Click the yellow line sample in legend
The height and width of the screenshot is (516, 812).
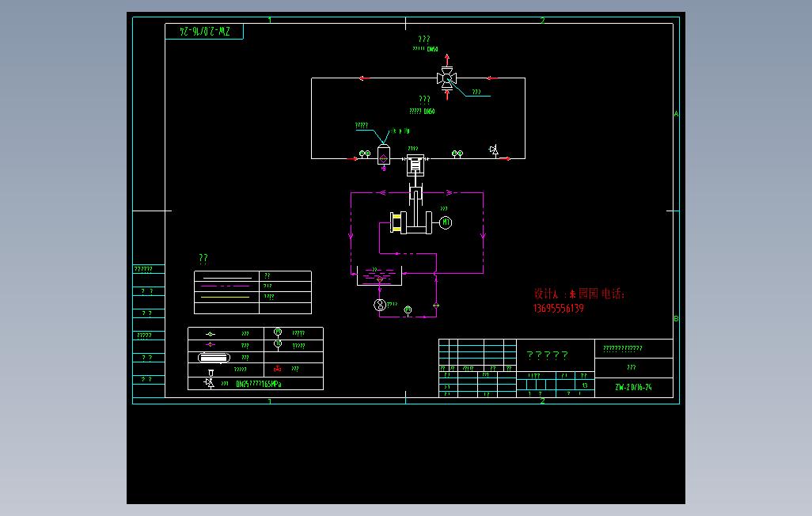tap(225, 298)
